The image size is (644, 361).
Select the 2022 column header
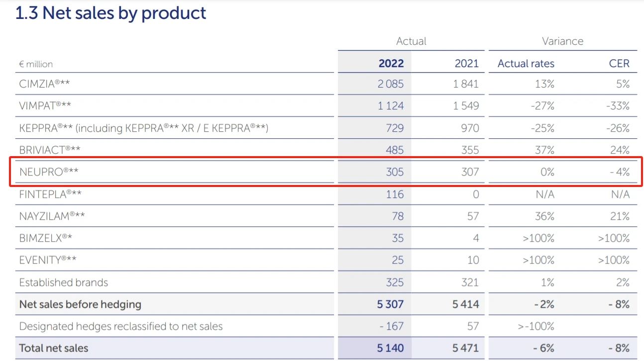391,63
